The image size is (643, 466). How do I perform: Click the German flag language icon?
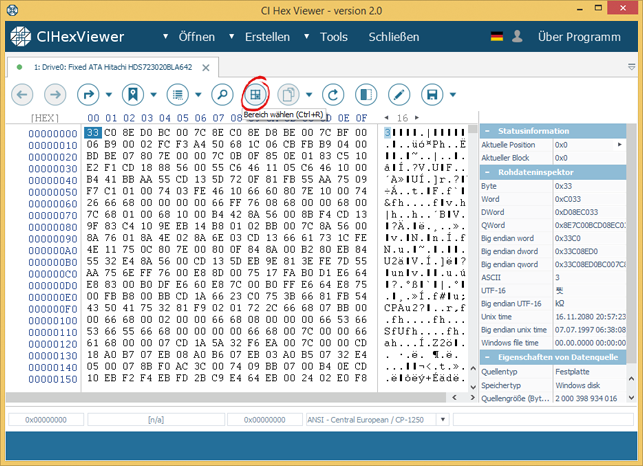pyautogui.click(x=496, y=37)
